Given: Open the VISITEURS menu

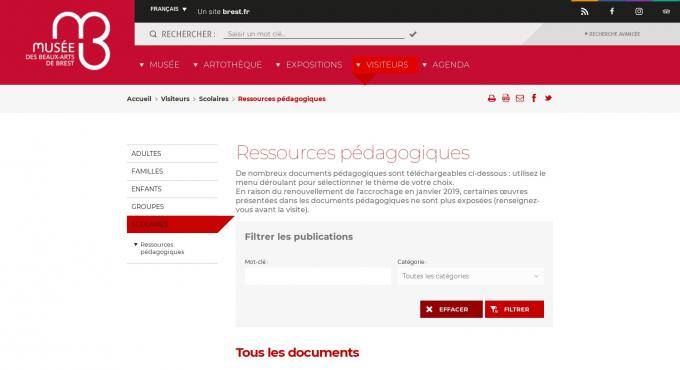Looking at the screenshot, I should point(387,65).
